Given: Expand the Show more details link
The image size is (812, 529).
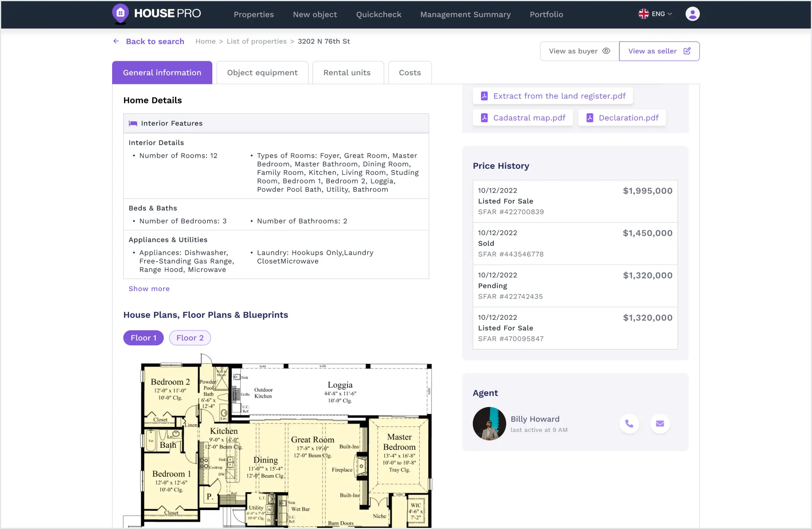Looking at the screenshot, I should pos(149,288).
